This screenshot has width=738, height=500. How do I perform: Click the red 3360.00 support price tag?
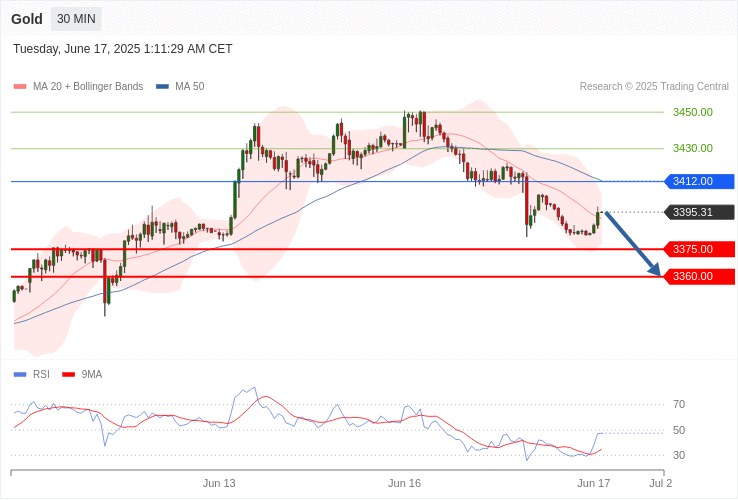[x=699, y=276]
